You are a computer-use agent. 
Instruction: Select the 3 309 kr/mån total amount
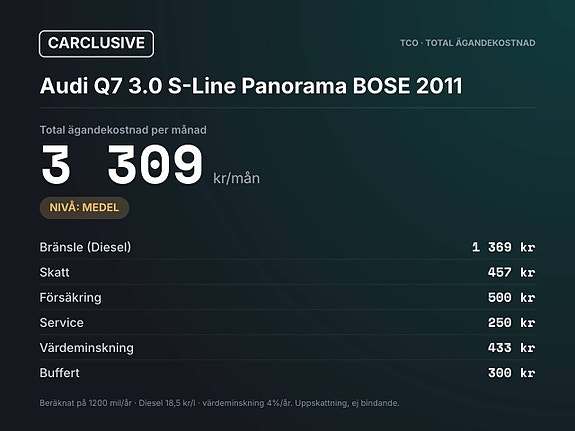150,164
